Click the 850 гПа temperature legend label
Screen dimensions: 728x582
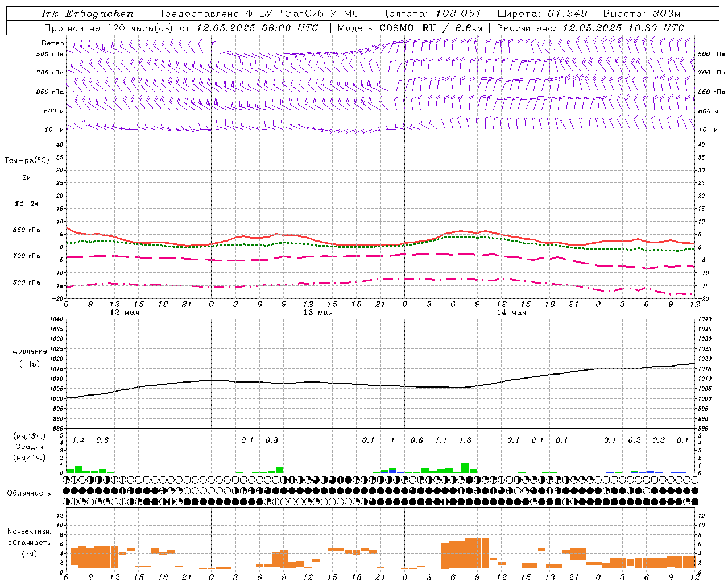(x=27, y=230)
